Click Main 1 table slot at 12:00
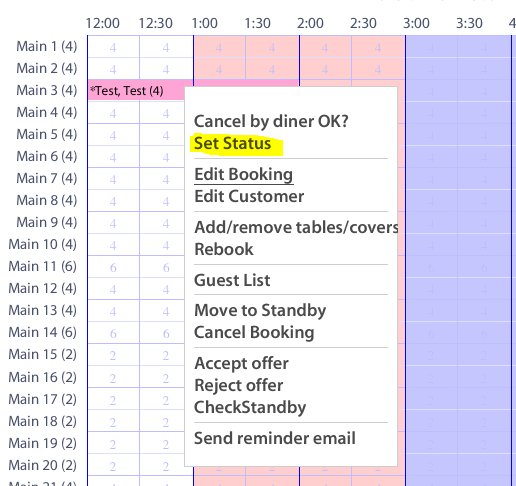 pos(113,47)
